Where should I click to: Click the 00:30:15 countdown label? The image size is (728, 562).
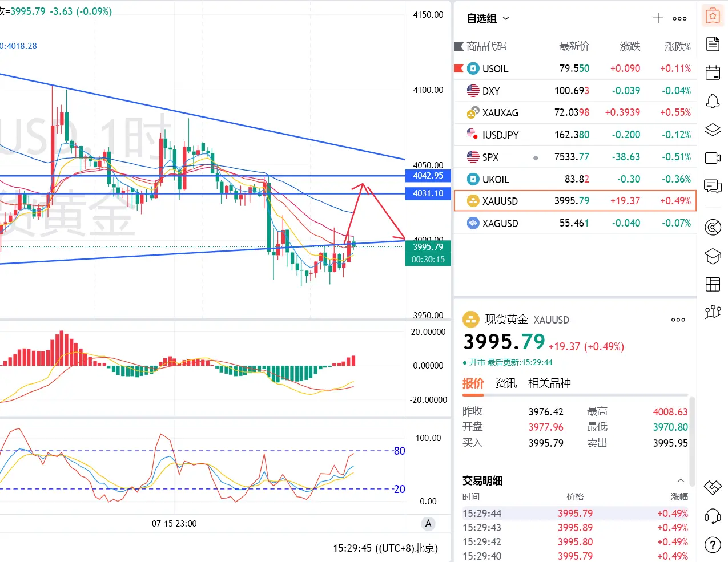[428, 260]
